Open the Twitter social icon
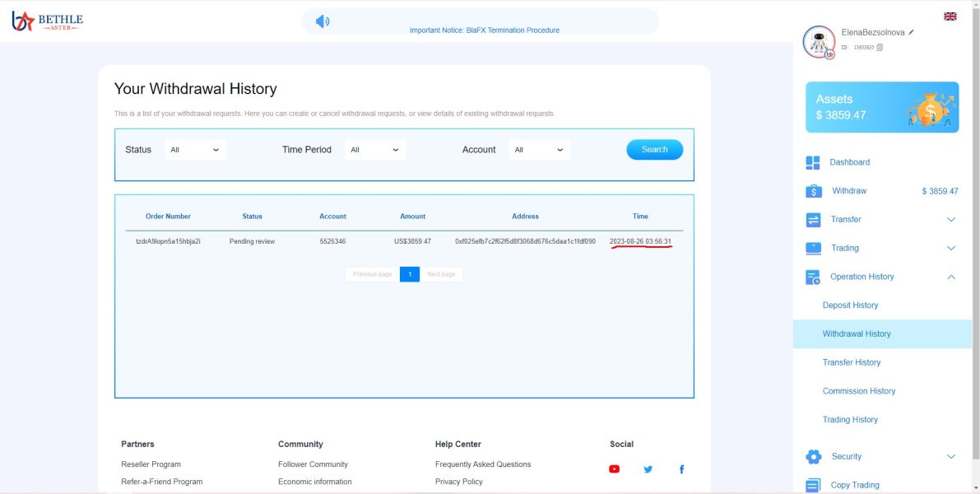The height and width of the screenshot is (494, 980). point(648,469)
